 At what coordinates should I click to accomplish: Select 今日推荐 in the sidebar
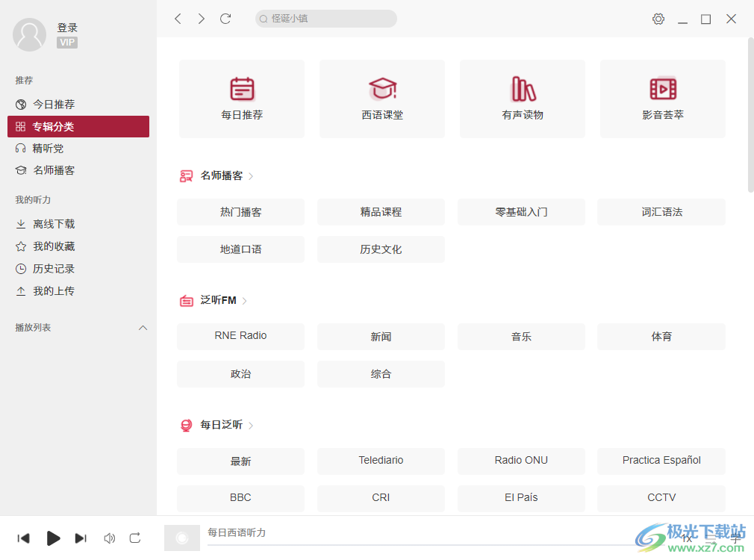coord(78,105)
